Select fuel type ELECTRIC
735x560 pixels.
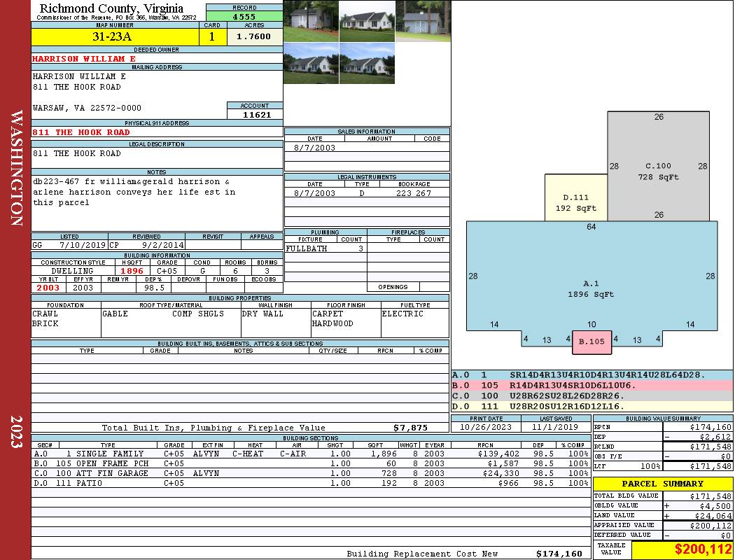pyautogui.click(x=402, y=314)
